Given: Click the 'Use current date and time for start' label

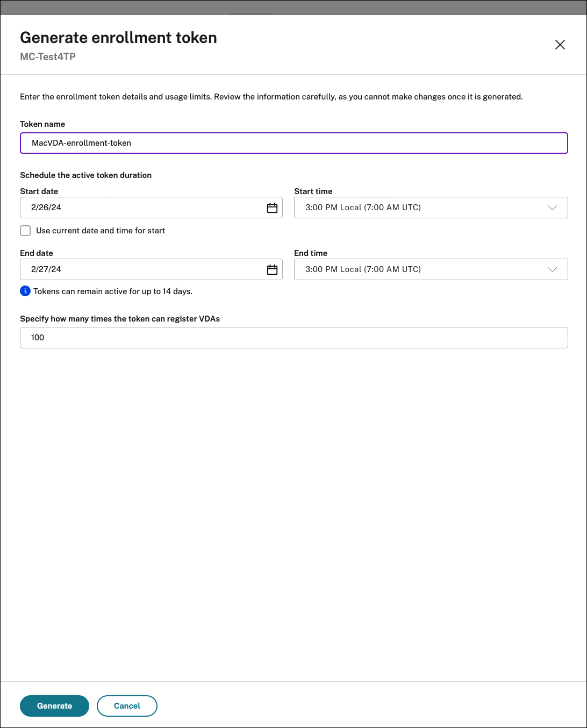Looking at the screenshot, I should [101, 231].
